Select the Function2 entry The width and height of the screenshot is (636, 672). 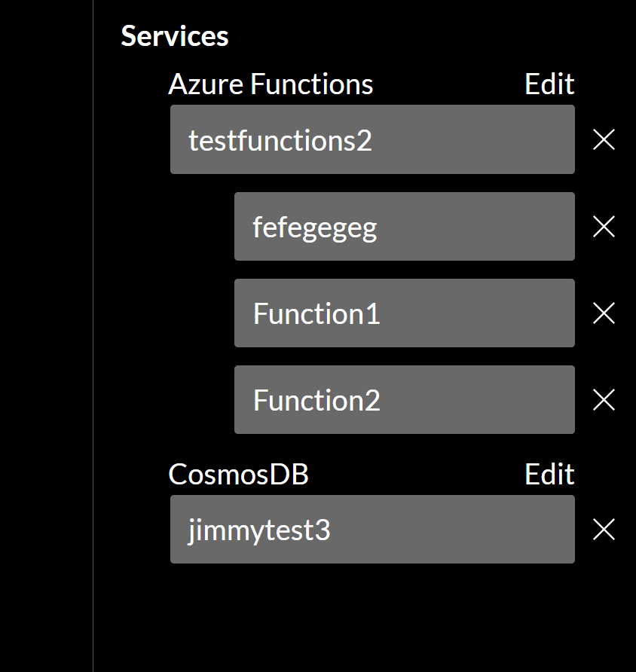[405, 399]
